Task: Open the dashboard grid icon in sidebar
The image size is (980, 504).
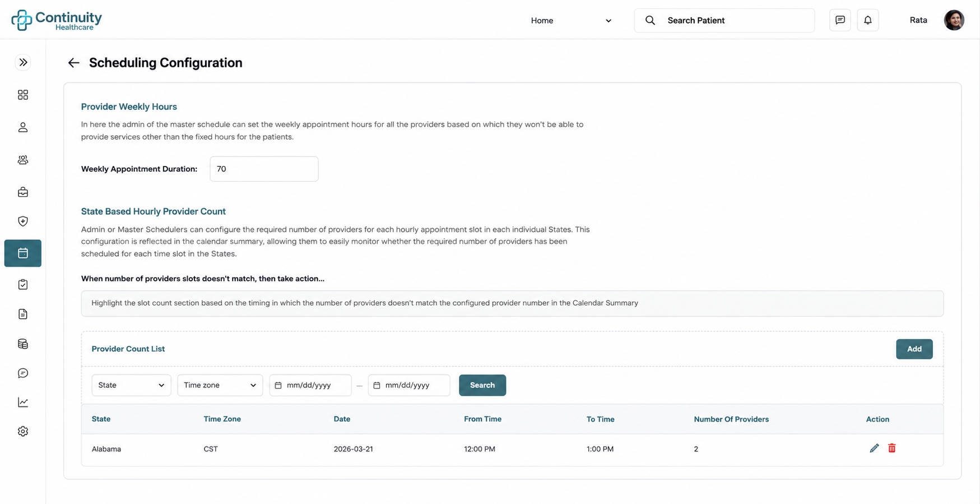Action: tap(23, 95)
